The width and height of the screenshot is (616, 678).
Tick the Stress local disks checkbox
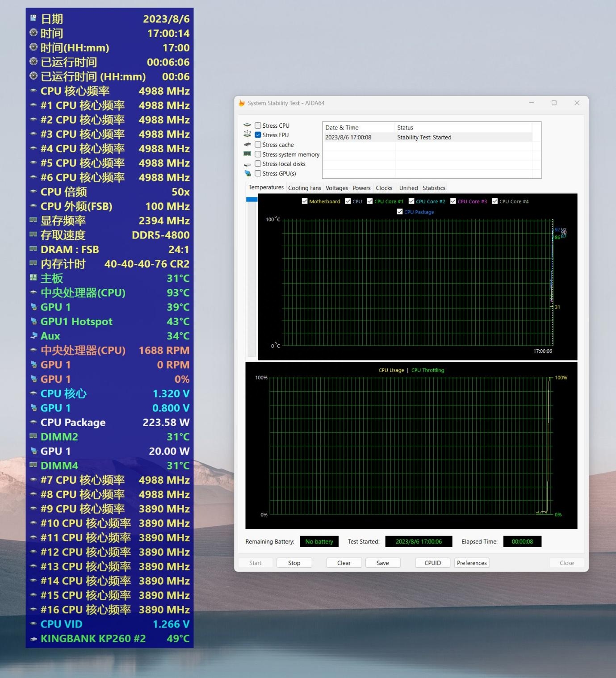(x=258, y=164)
